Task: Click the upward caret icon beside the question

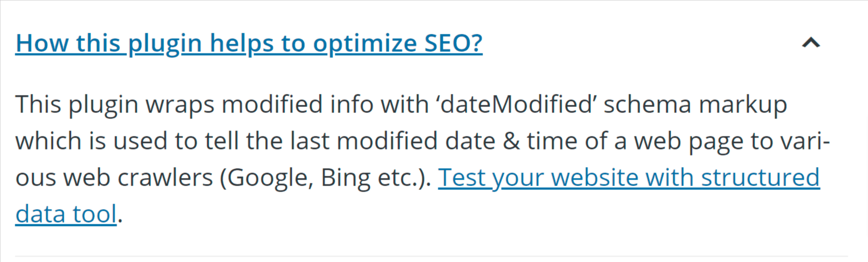Action: pyautogui.click(x=811, y=43)
